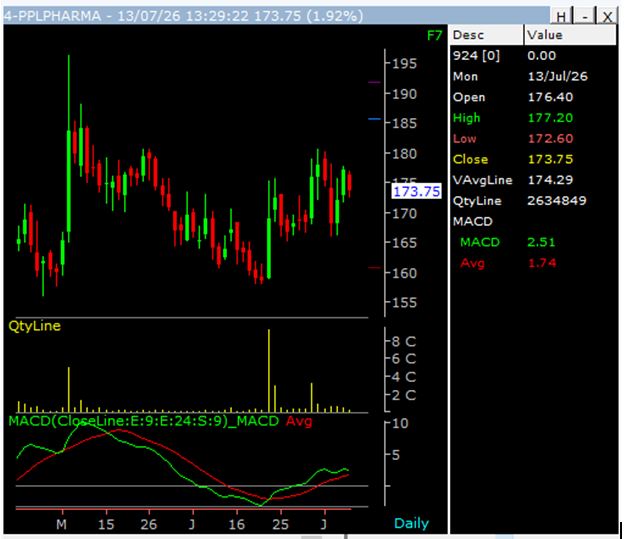
Task: Click the H button in title bar
Action: [x=561, y=16]
